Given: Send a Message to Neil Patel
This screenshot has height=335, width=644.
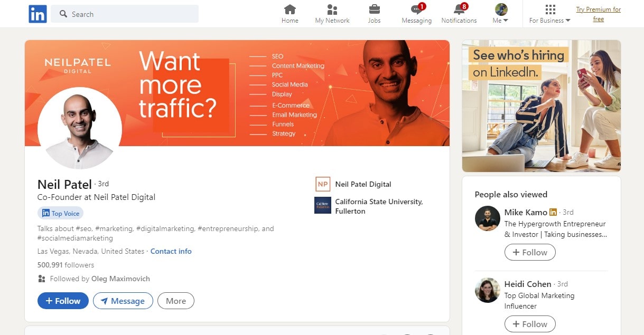Looking at the screenshot, I should tap(123, 301).
